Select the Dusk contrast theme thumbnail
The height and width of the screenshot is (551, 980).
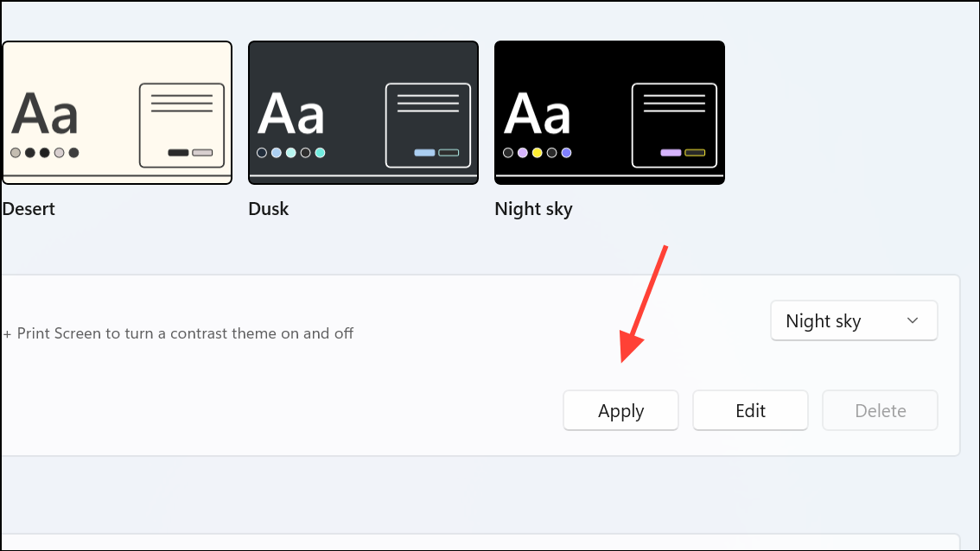tap(363, 112)
